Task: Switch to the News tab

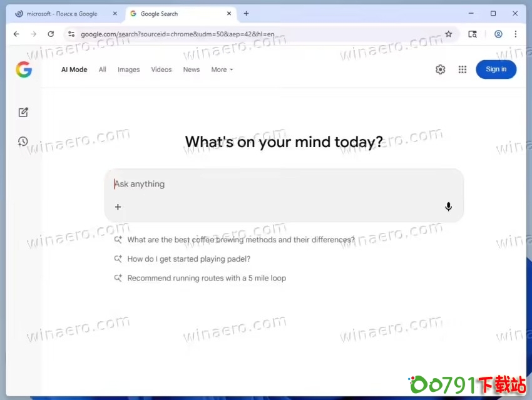Action: click(x=192, y=69)
